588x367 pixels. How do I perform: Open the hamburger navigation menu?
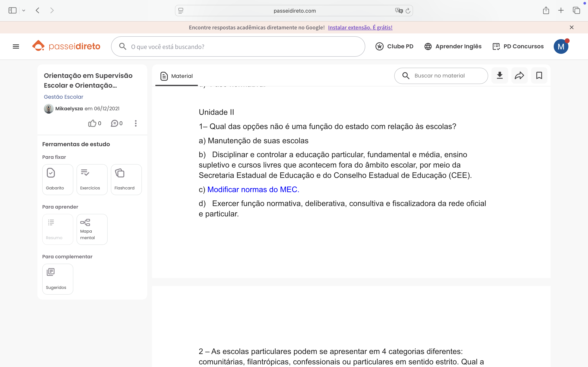click(16, 46)
